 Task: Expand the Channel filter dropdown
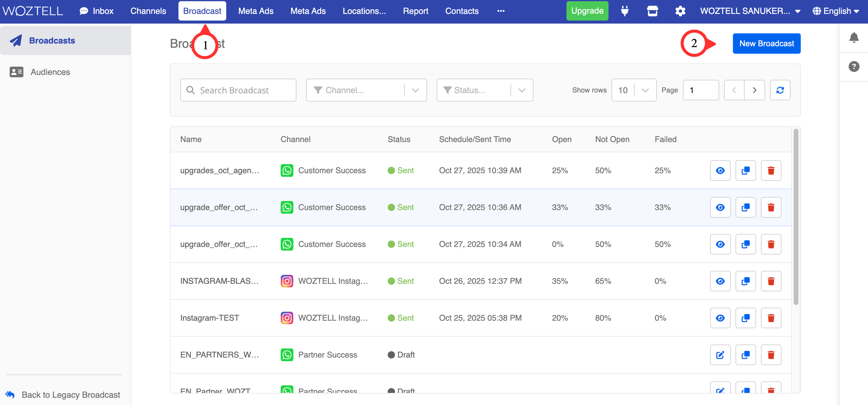(415, 90)
